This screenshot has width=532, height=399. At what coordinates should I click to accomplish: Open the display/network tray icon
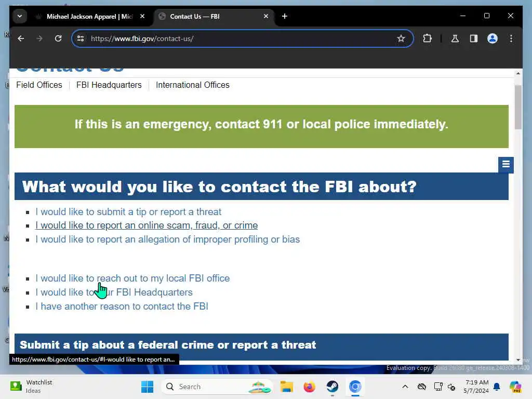click(438, 387)
